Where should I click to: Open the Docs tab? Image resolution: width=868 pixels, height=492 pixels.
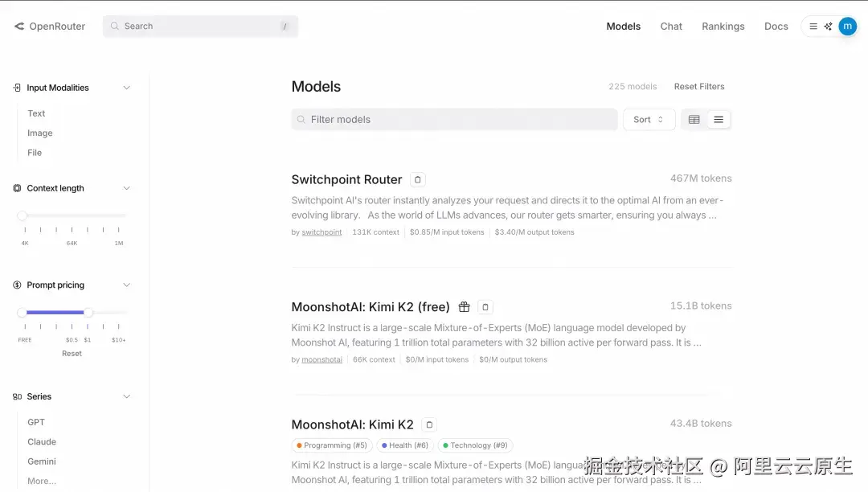776,26
